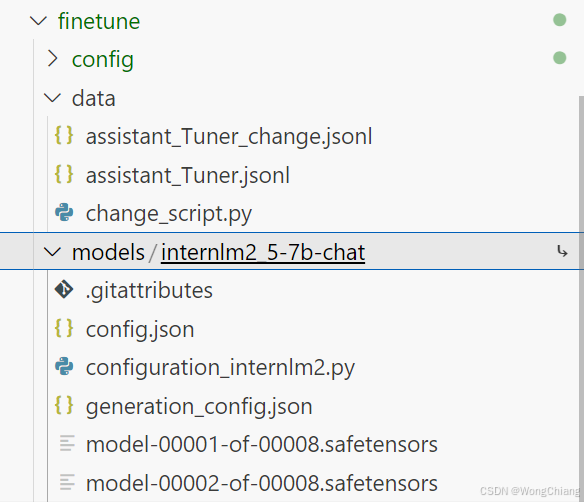Select the finetune folder label
The width and height of the screenshot is (584, 502).
99,21
